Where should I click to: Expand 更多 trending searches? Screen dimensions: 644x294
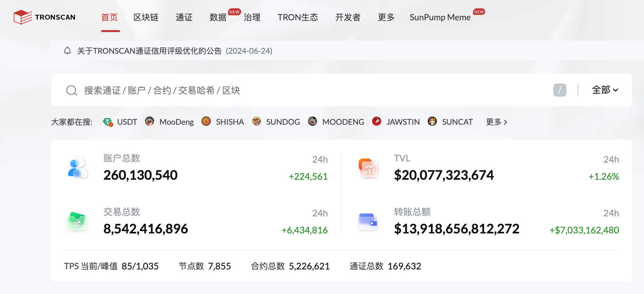point(496,122)
